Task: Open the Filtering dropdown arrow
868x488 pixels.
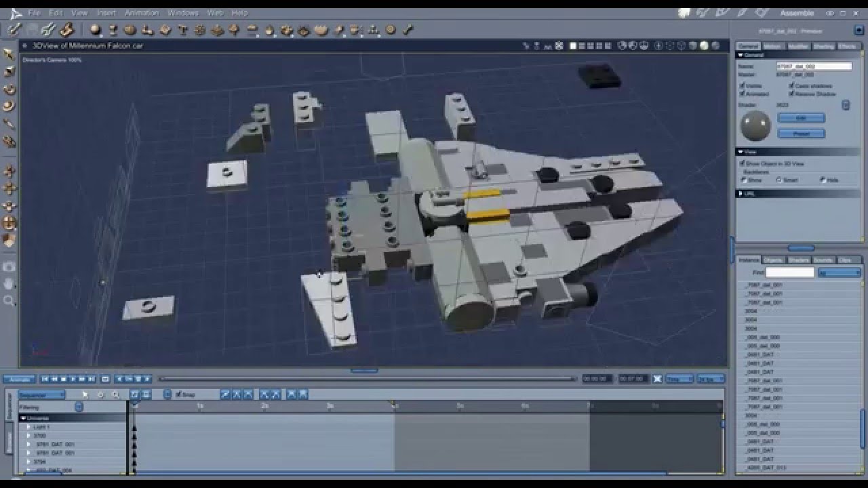Action: [79, 407]
